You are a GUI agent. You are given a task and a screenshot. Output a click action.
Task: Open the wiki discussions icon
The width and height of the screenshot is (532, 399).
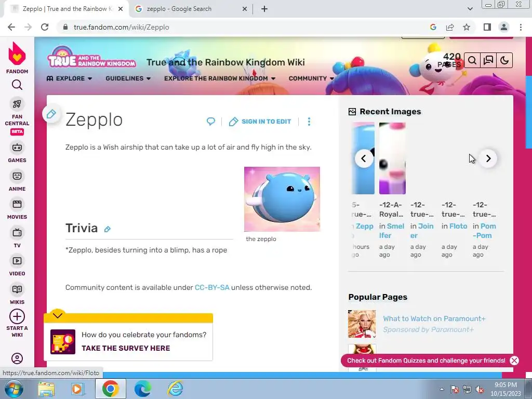click(x=488, y=60)
